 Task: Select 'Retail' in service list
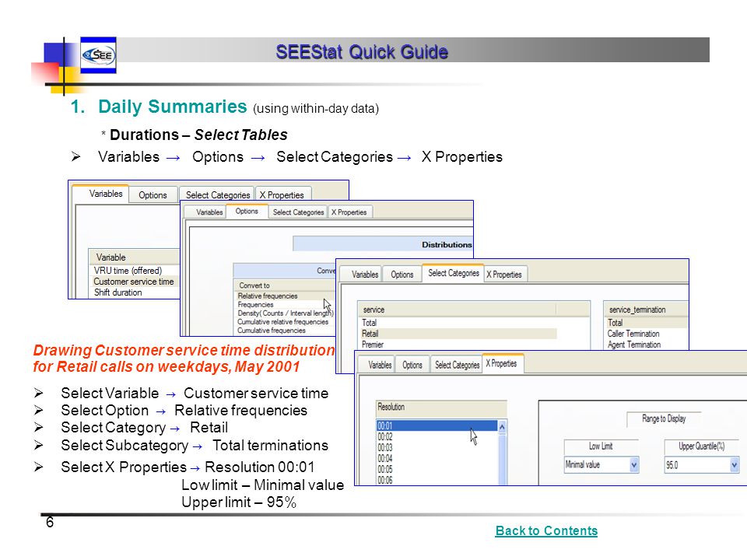[x=458, y=334]
